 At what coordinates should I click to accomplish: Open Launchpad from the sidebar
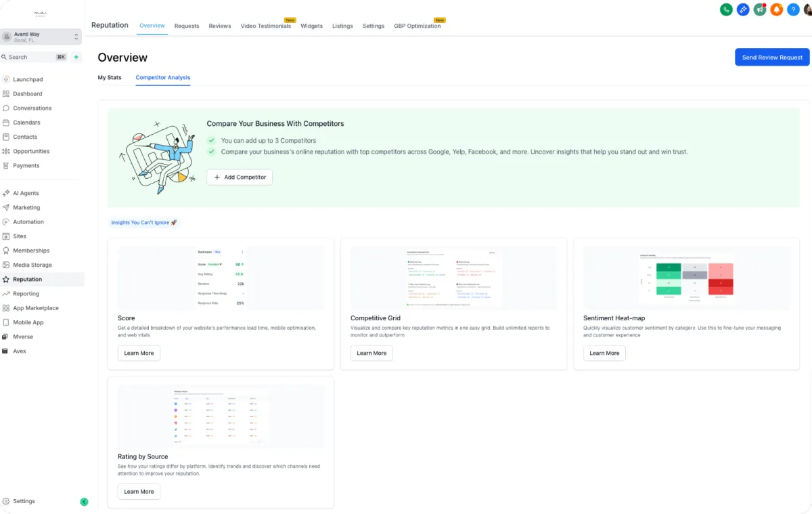click(28, 79)
